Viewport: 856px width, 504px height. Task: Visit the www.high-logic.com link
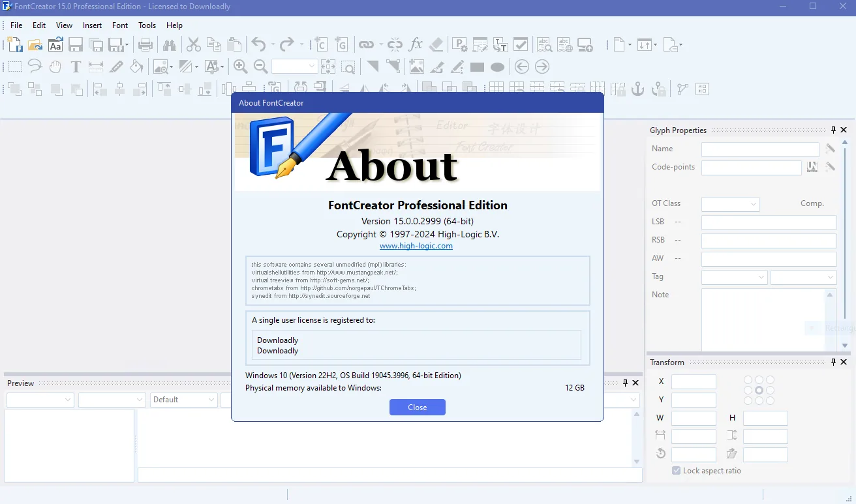click(x=416, y=246)
